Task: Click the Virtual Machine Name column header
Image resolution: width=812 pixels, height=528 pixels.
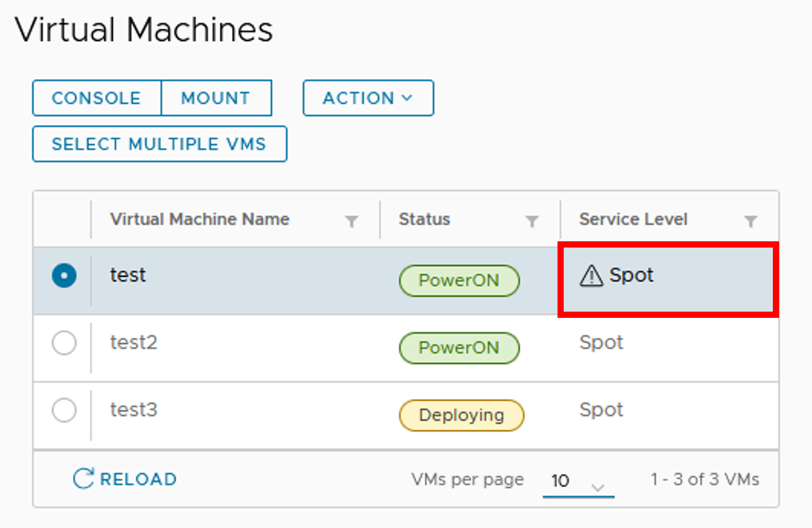Action: tap(200, 219)
